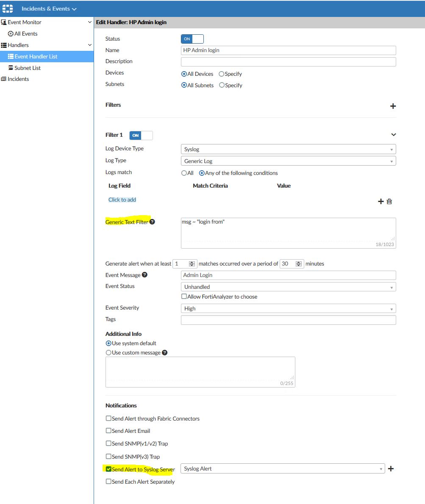Click the Log Field column header
Image resolution: width=425 pixels, height=504 pixels.
click(x=119, y=186)
